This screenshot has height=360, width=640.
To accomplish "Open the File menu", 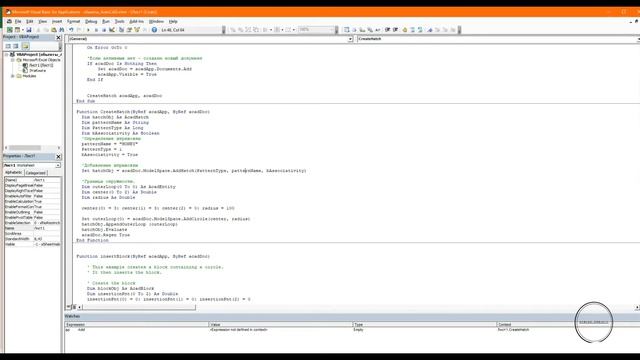I will [x=18, y=21].
